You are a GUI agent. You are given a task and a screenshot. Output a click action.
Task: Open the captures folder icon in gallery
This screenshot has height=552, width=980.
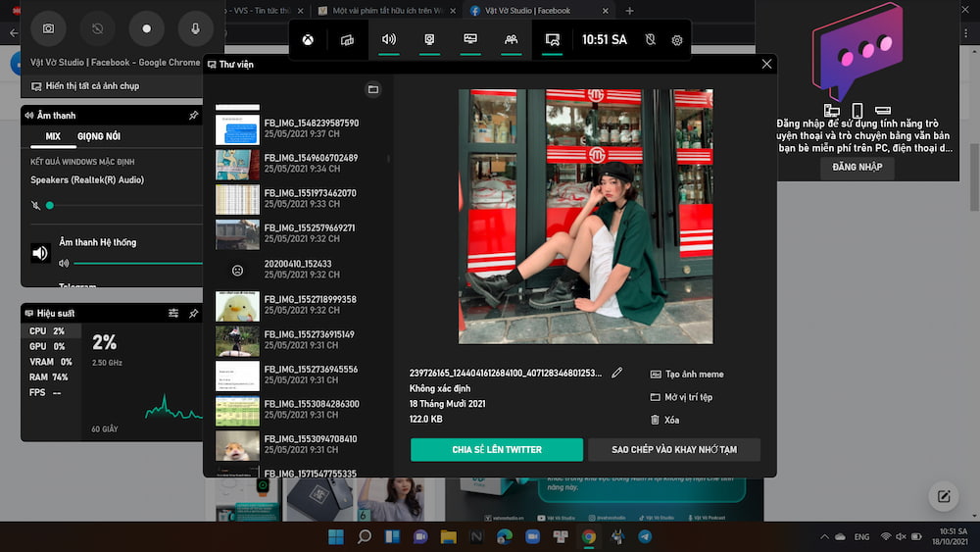tap(373, 89)
